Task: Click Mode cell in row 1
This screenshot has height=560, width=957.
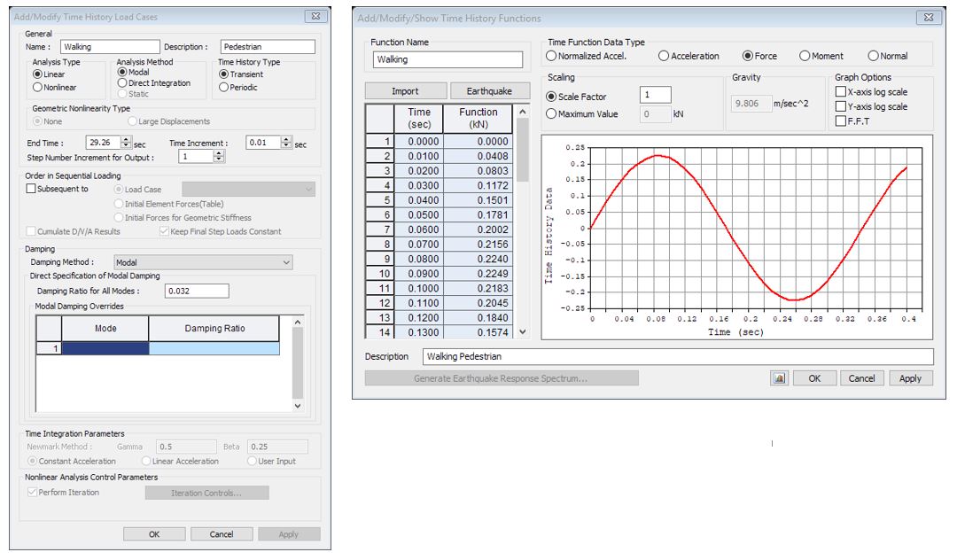Action: [x=105, y=348]
